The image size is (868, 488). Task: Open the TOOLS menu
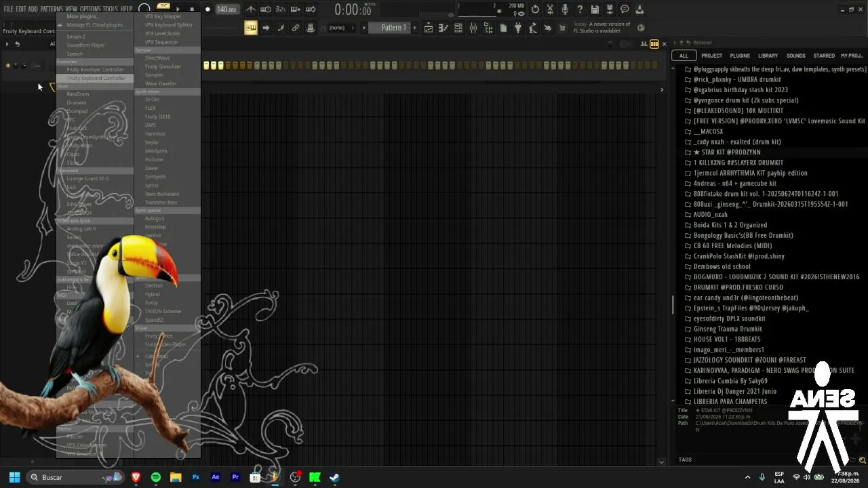click(x=110, y=9)
